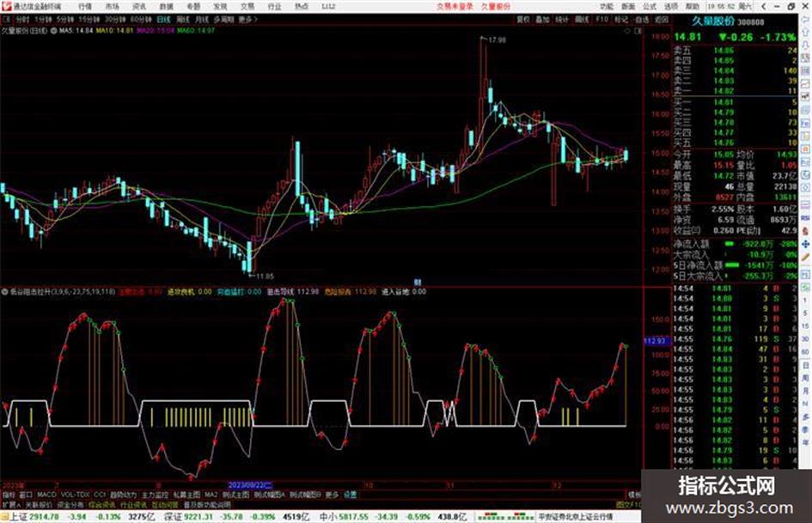Switch chart to 60分钟 period
This screenshot has width=812, height=523.
click(140, 19)
